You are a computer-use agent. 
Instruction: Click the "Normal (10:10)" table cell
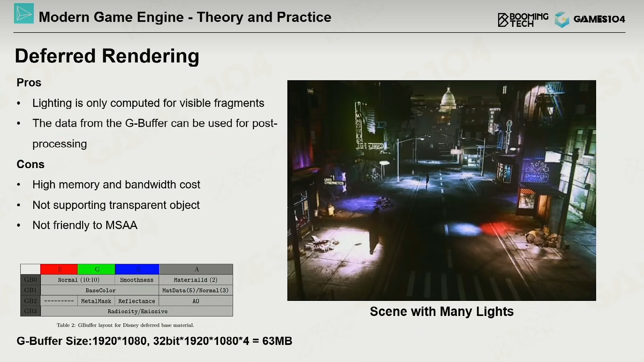[78, 280]
